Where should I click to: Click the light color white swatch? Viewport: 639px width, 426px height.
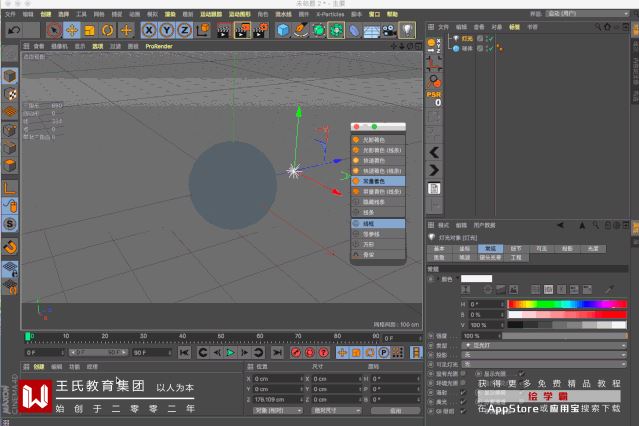click(476, 279)
